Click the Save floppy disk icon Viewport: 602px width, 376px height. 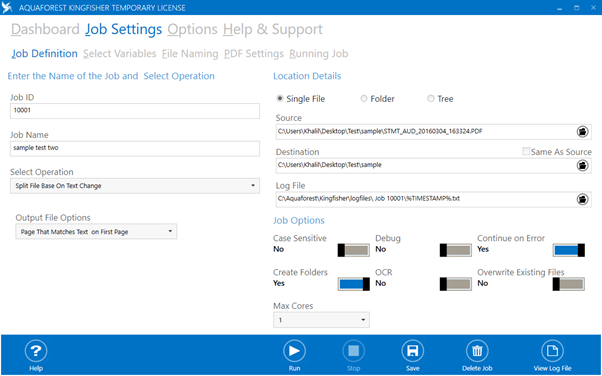[412, 351]
